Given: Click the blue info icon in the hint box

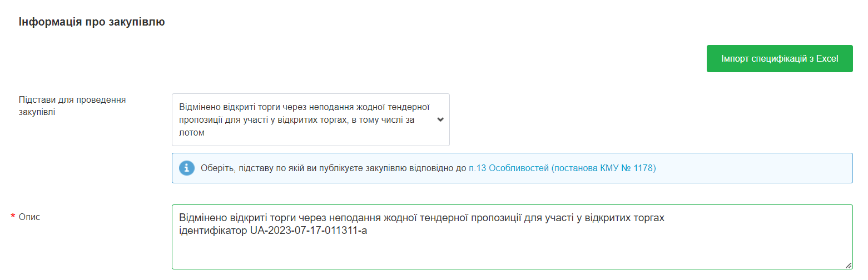Looking at the screenshot, I should coord(187,168).
